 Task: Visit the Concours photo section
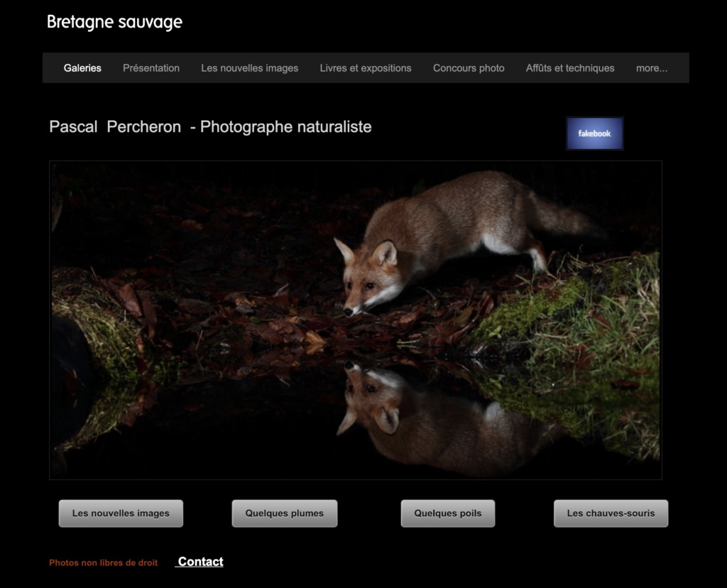pyautogui.click(x=469, y=68)
